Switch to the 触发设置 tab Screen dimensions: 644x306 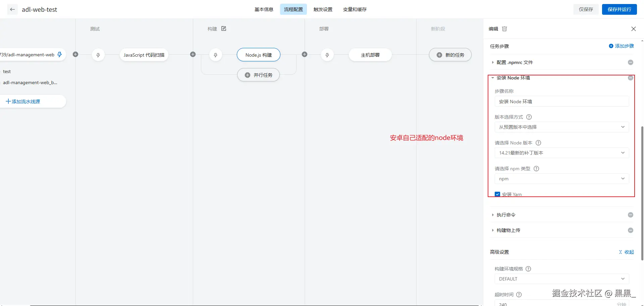323,9
